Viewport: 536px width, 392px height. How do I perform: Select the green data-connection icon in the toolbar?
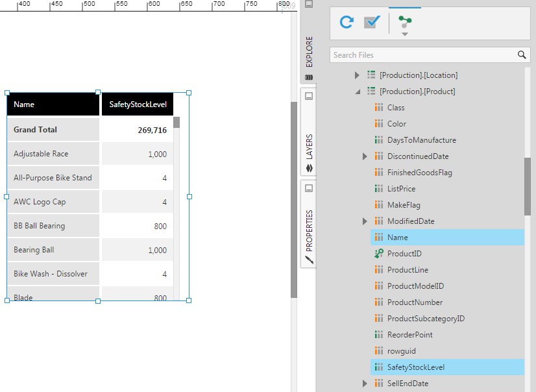click(x=404, y=20)
